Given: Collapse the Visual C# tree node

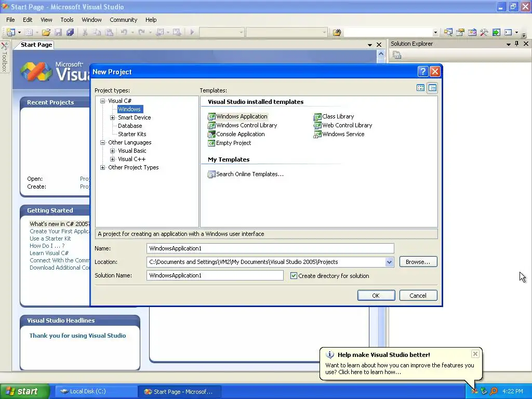Looking at the screenshot, I should click(103, 101).
